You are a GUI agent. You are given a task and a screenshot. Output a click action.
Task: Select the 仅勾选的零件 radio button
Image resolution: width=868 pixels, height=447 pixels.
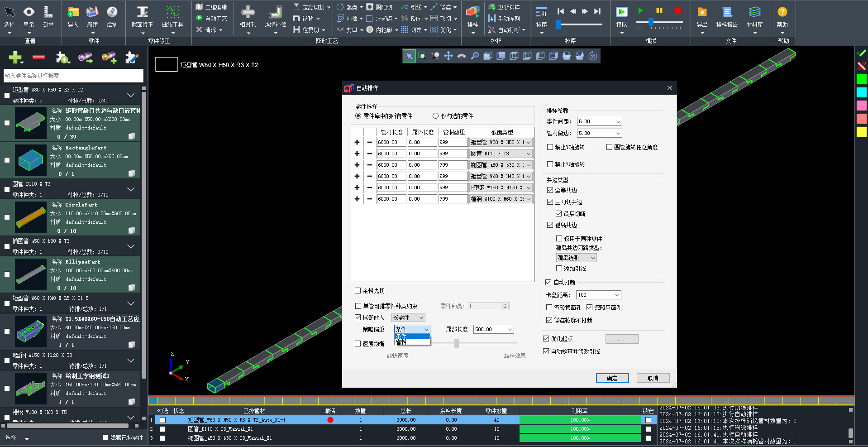(435, 116)
